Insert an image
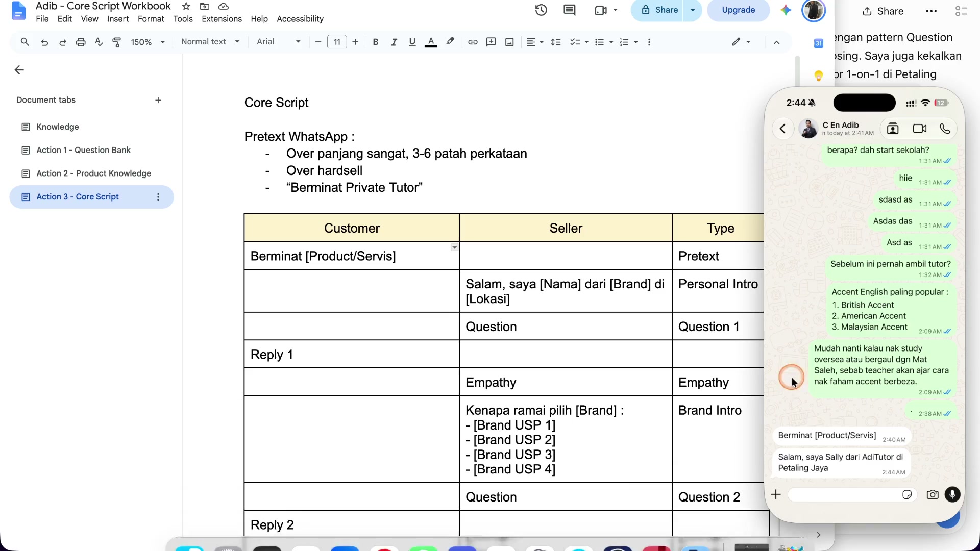Screen dimensions: 980x551 tap(509, 42)
